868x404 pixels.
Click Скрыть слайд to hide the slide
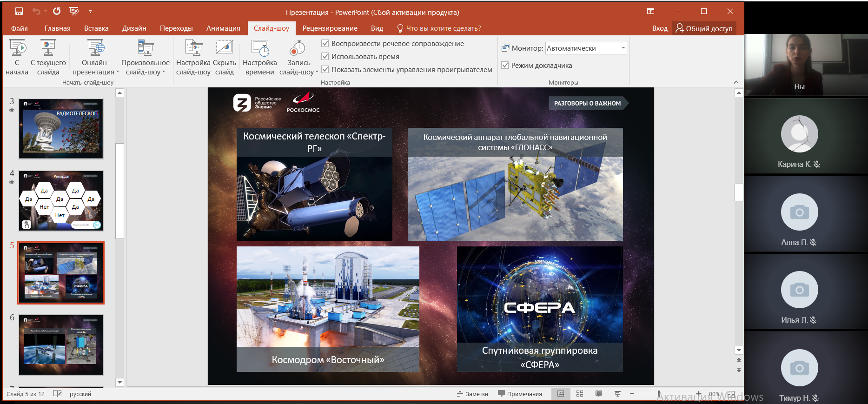coord(225,58)
